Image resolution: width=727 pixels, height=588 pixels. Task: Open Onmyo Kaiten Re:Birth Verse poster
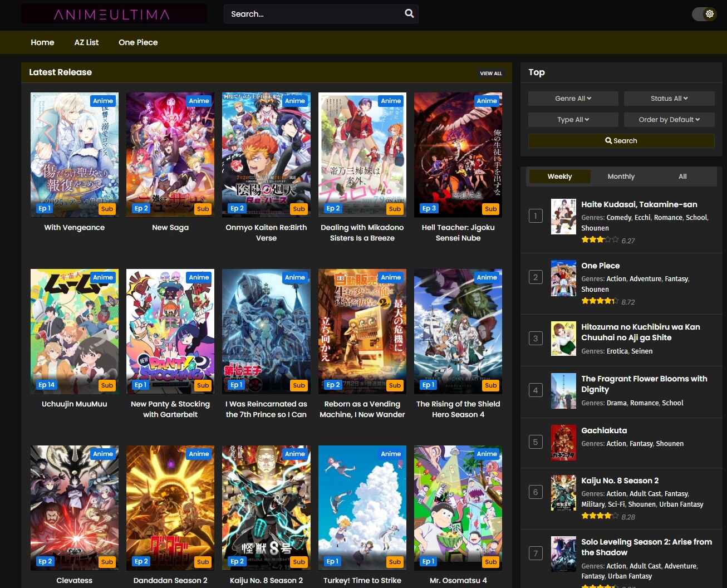tap(266, 155)
